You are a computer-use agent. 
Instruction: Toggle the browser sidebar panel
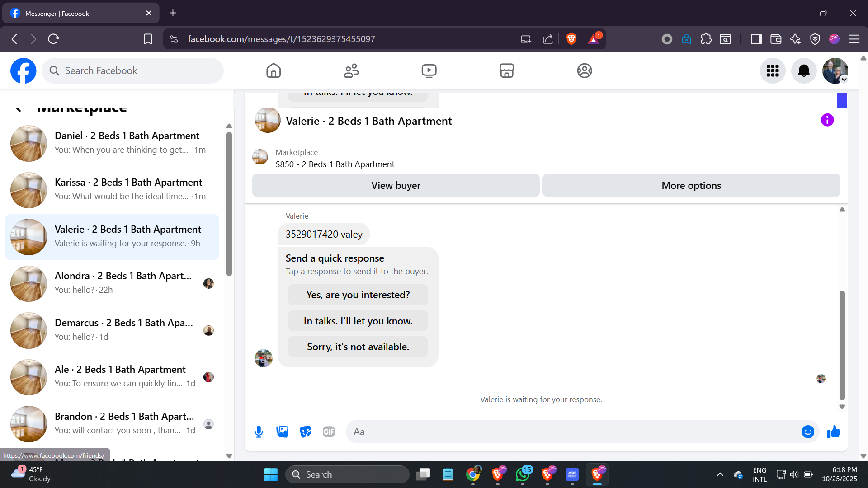(x=756, y=39)
